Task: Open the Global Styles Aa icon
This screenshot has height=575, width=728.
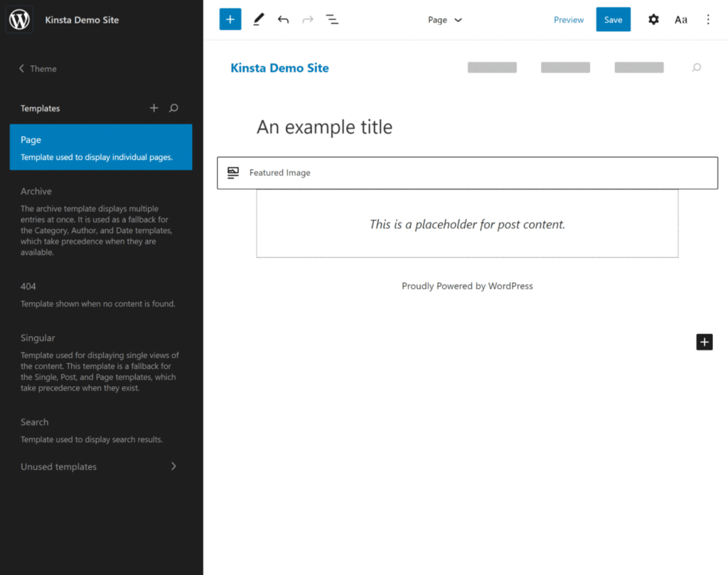Action: coord(680,20)
